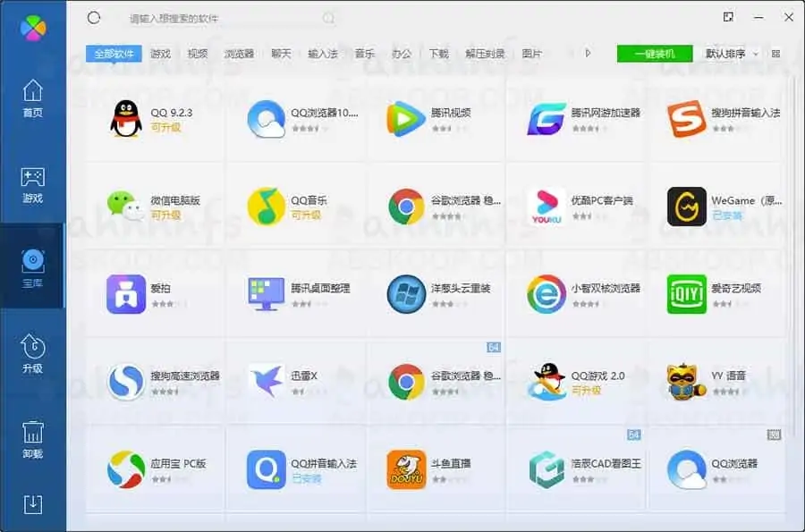Image resolution: width=805 pixels, height=532 pixels.
Task: Click the 迅雷X Thunder download icon
Action: pyautogui.click(x=267, y=379)
